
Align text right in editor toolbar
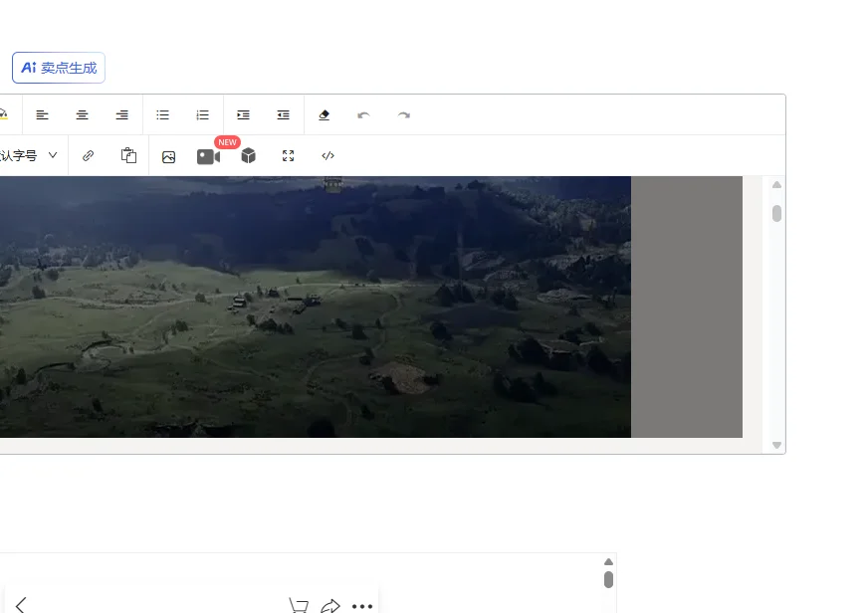[x=121, y=115]
